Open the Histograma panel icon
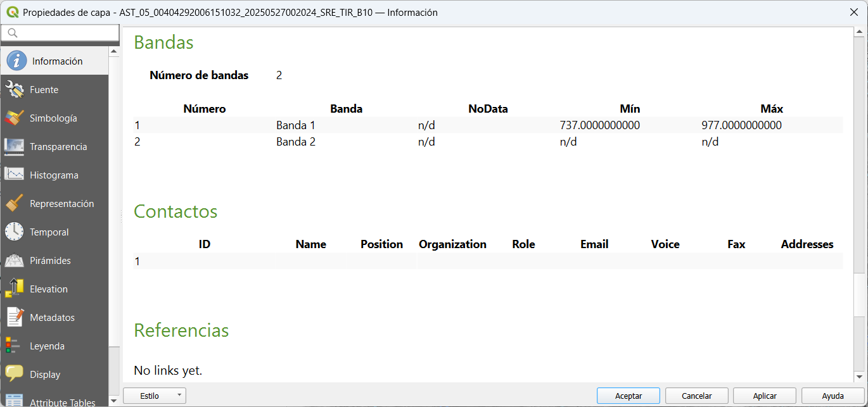The height and width of the screenshot is (407, 868). 14,175
